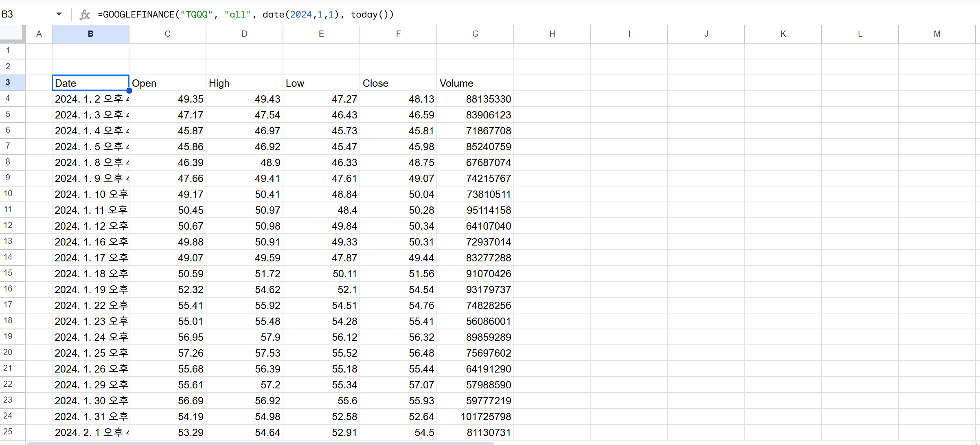Click the High header cell

click(x=244, y=83)
